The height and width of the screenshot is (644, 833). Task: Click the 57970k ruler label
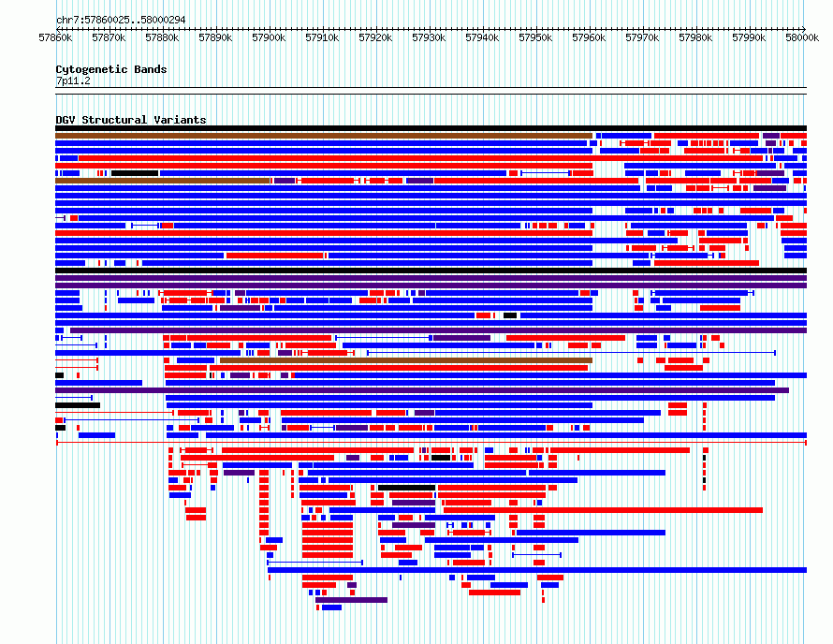coord(642,37)
